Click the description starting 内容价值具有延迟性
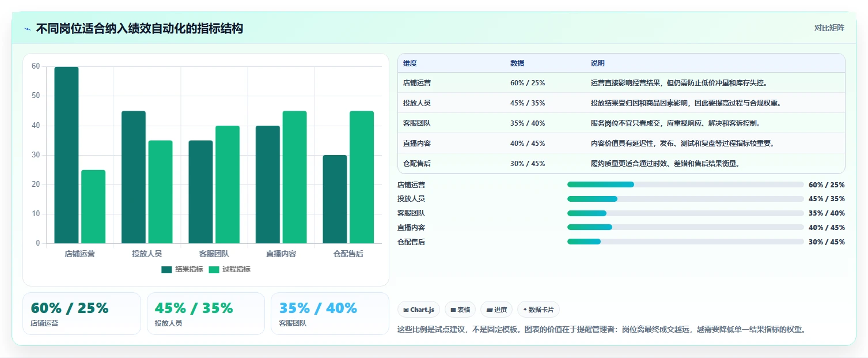This screenshot has height=358, width=868. pyautogui.click(x=683, y=144)
